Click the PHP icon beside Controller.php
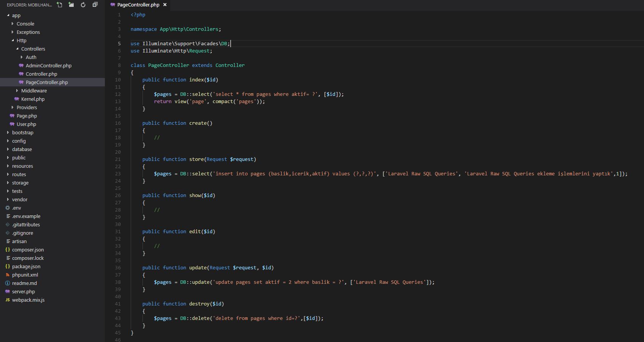 coord(21,74)
